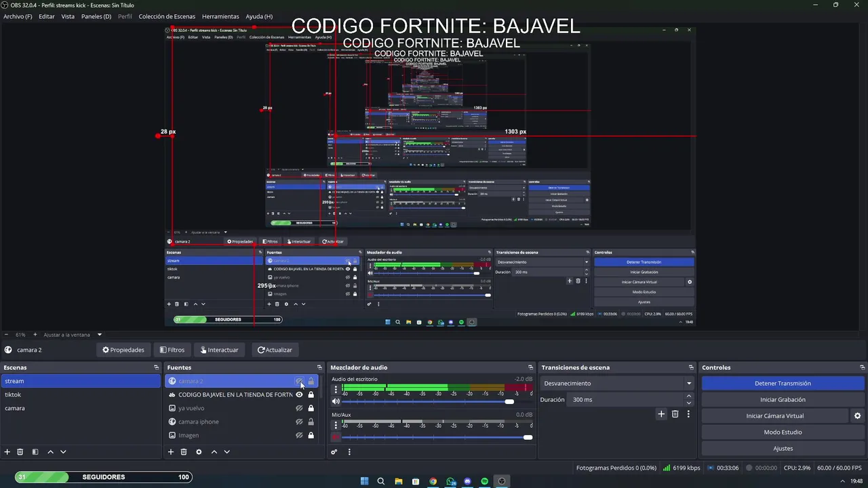This screenshot has width=868, height=488.
Task: Unlock the Imagen source
Action: (x=311, y=435)
